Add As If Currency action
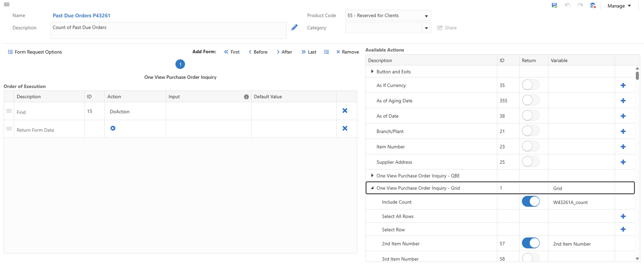This screenshot has height=269, width=644. coord(623,85)
